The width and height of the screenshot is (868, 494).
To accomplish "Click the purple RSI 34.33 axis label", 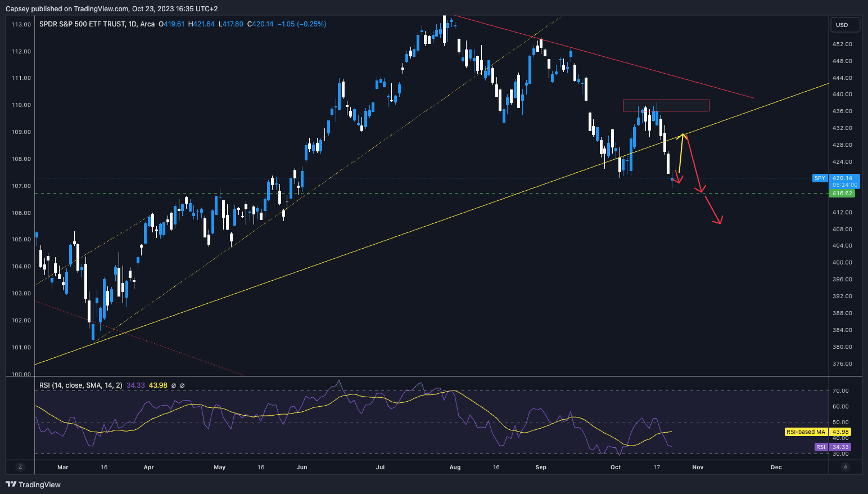I will [832, 447].
